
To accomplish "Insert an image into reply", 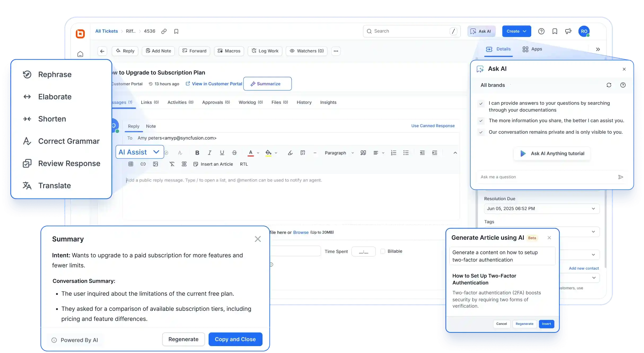I will click(x=156, y=164).
